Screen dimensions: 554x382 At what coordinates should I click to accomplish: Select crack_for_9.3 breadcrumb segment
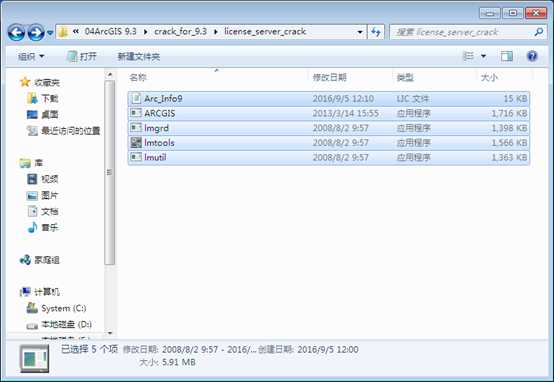[x=180, y=31]
